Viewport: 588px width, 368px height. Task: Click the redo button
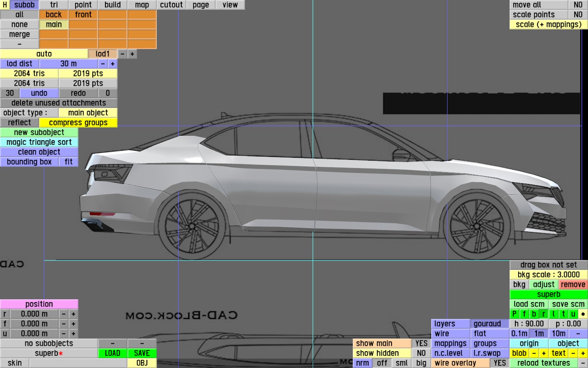point(78,93)
